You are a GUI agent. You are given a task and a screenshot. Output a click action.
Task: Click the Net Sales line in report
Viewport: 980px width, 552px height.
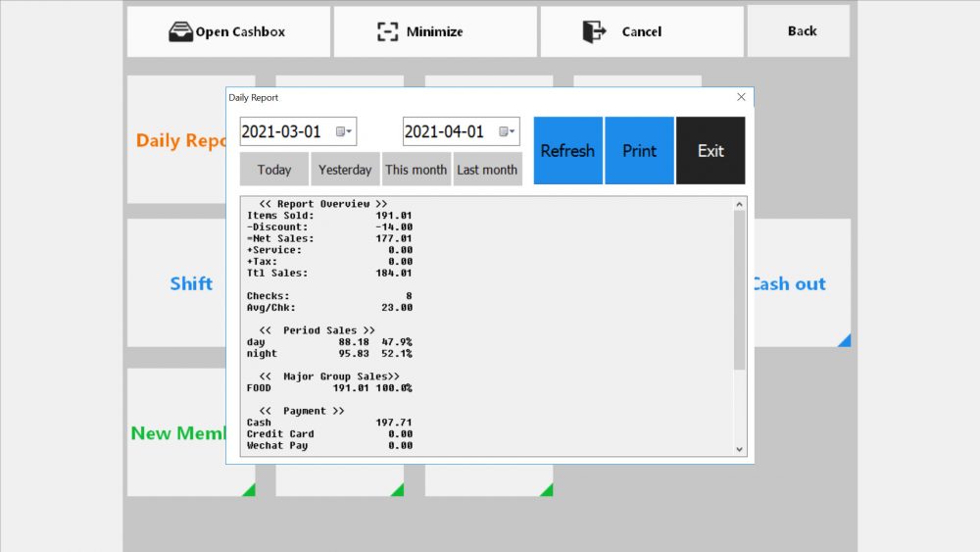click(x=329, y=239)
